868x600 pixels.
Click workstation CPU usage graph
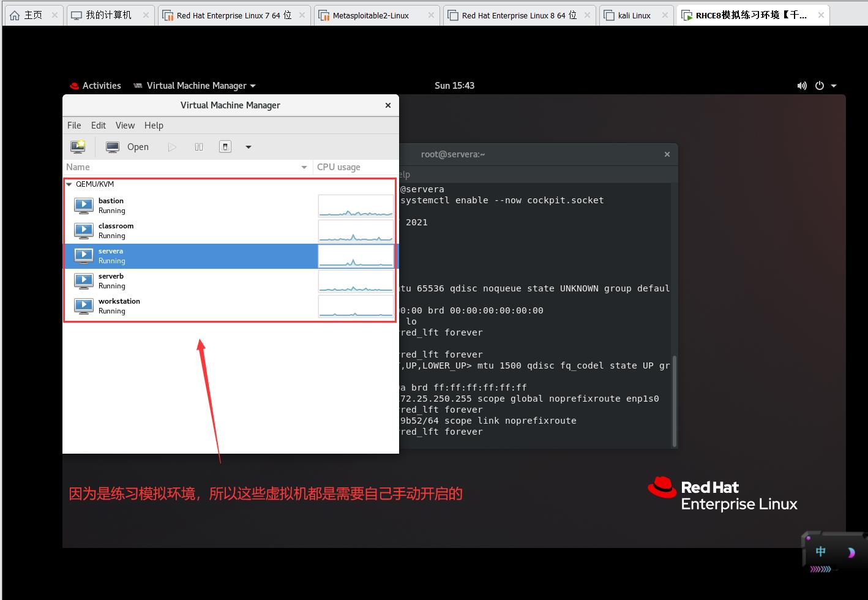(356, 306)
